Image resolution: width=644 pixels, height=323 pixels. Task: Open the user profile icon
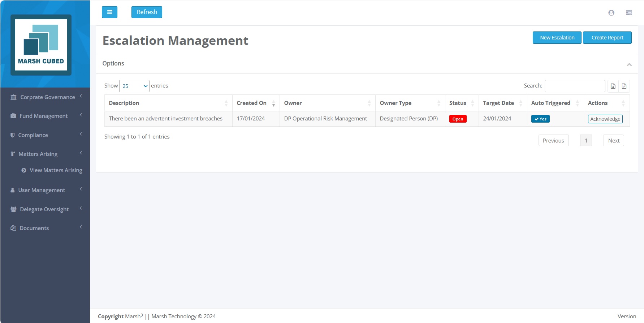click(611, 13)
